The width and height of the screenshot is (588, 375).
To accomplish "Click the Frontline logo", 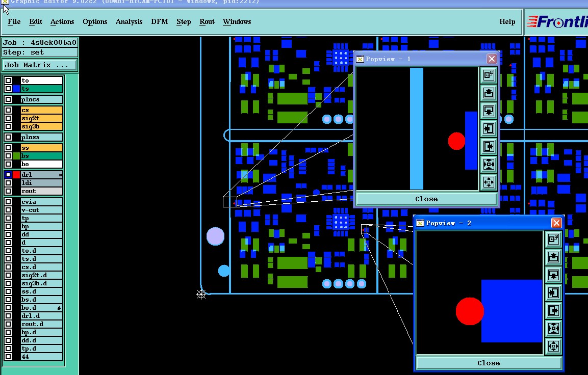I will 557,22.
